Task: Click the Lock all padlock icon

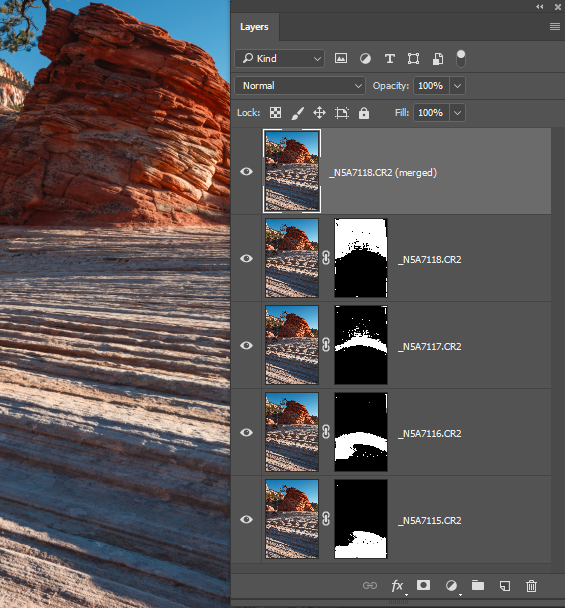Action: (x=364, y=113)
